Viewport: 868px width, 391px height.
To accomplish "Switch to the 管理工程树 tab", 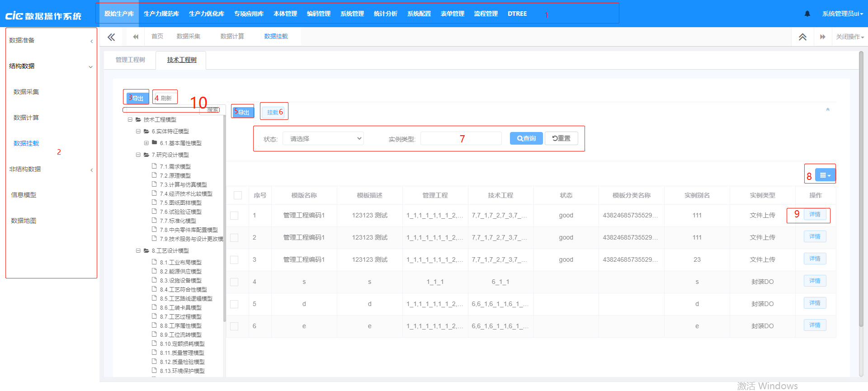I will pyautogui.click(x=130, y=60).
